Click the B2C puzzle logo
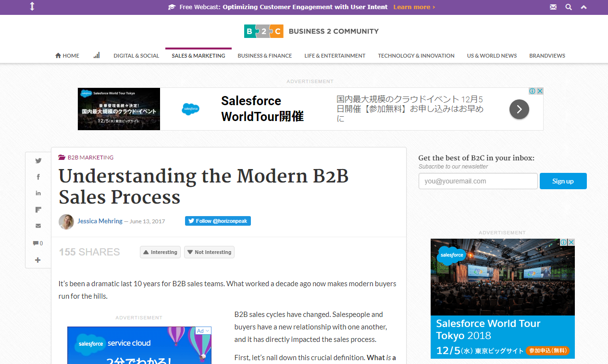The image size is (608, 364). click(263, 31)
